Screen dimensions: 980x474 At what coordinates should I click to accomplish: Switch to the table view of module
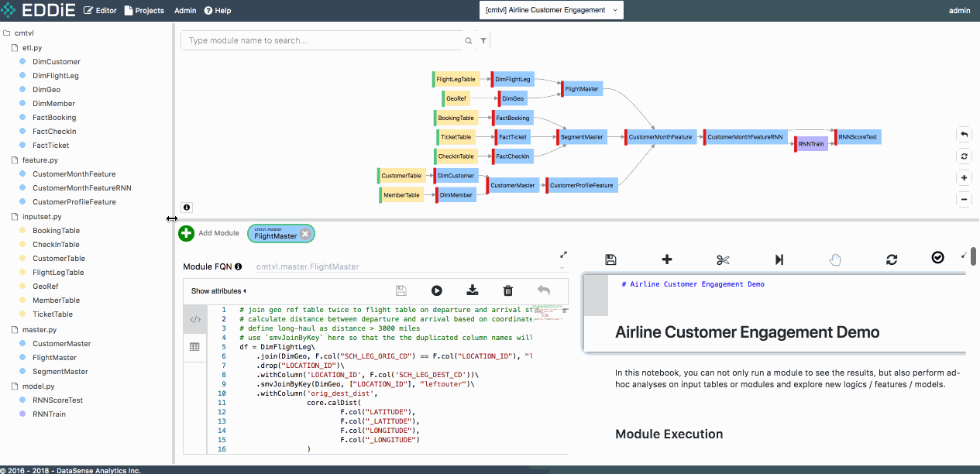point(195,347)
